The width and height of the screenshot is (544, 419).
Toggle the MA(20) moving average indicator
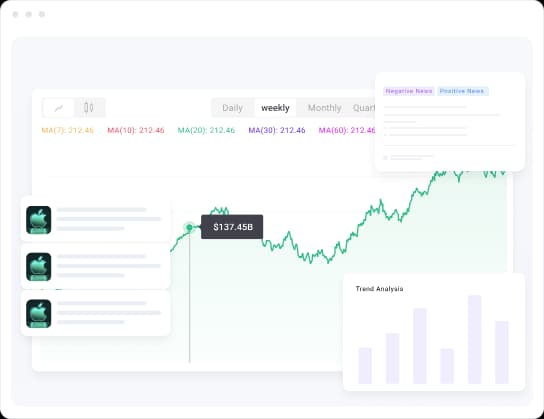[x=206, y=130]
